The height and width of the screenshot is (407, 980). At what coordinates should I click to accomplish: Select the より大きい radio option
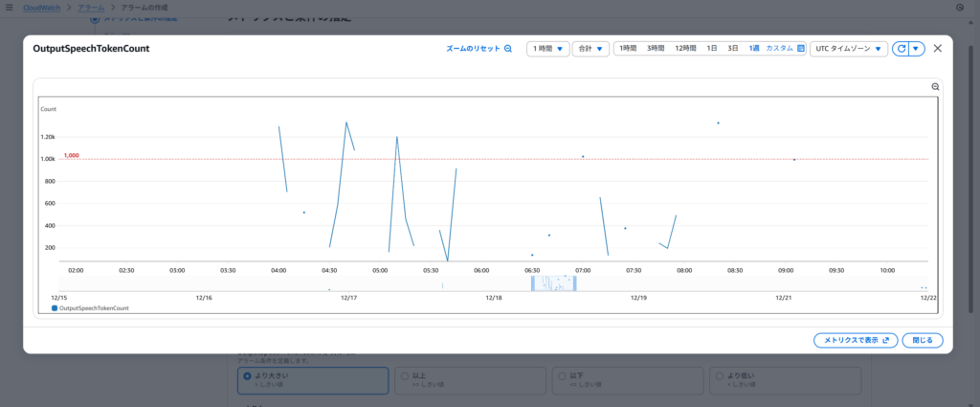[x=248, y=376]
